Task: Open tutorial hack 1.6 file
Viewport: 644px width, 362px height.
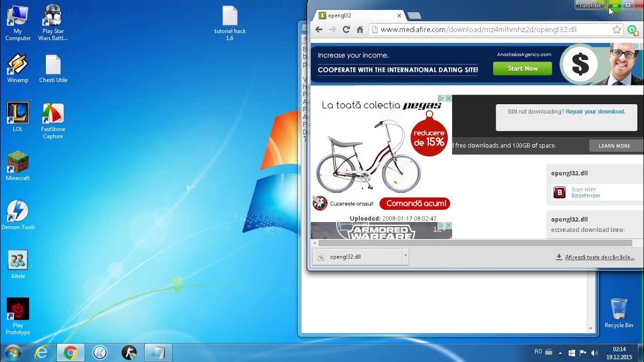Action: coord(230,23)
